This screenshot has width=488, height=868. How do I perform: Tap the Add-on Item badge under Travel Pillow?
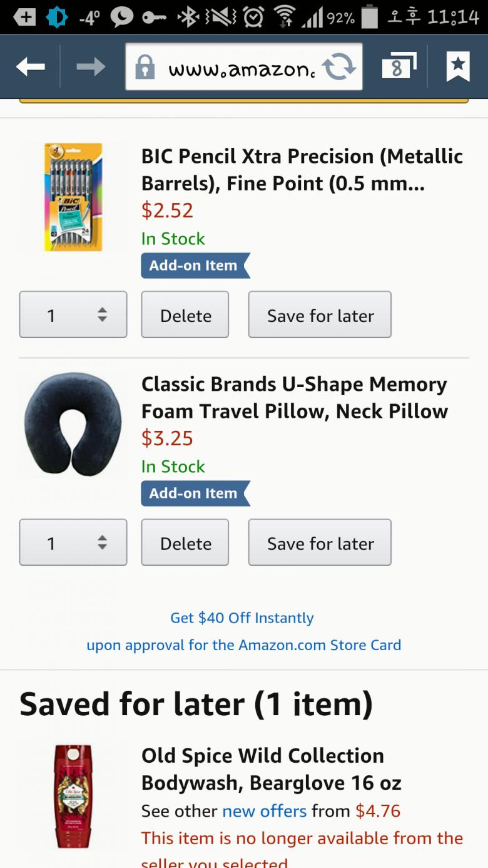[x=195, y=493]
